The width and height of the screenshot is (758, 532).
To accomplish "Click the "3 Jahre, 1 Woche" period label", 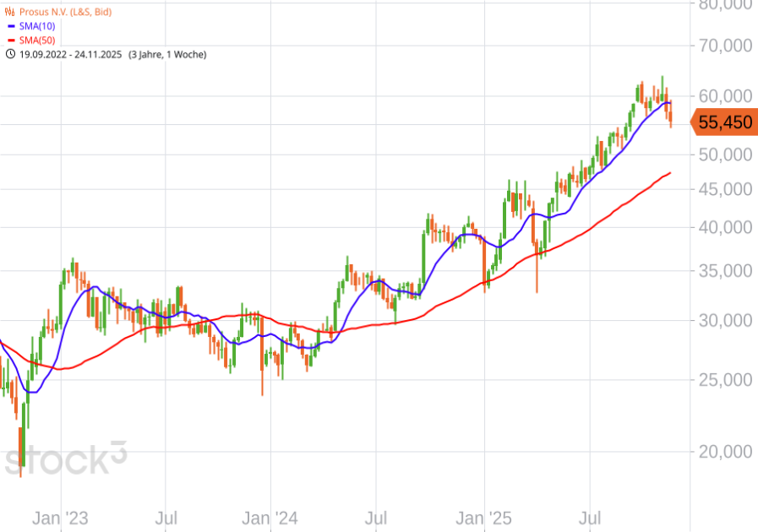I will [167, 54].
